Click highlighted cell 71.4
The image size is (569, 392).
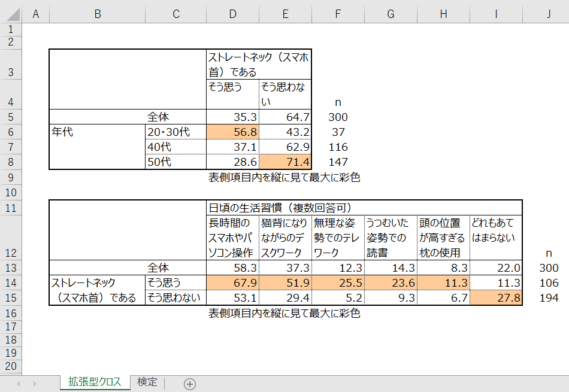click(285, 162)
